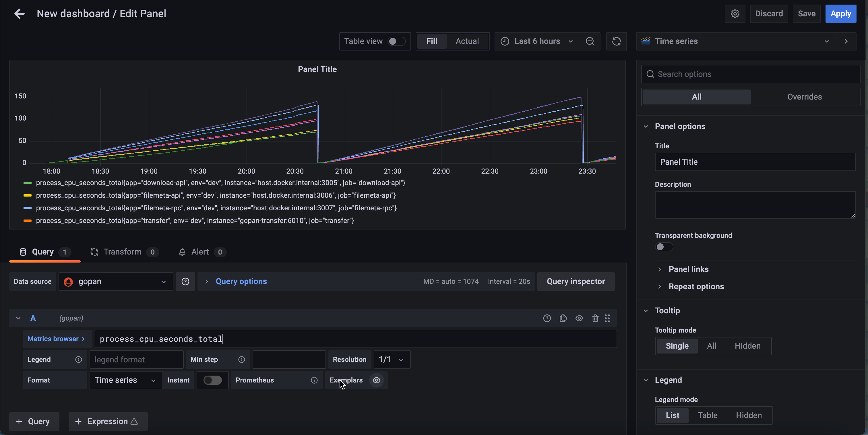Enable the Instant query switch
This screenshot has height=435, width=868.
click(213, 380)
